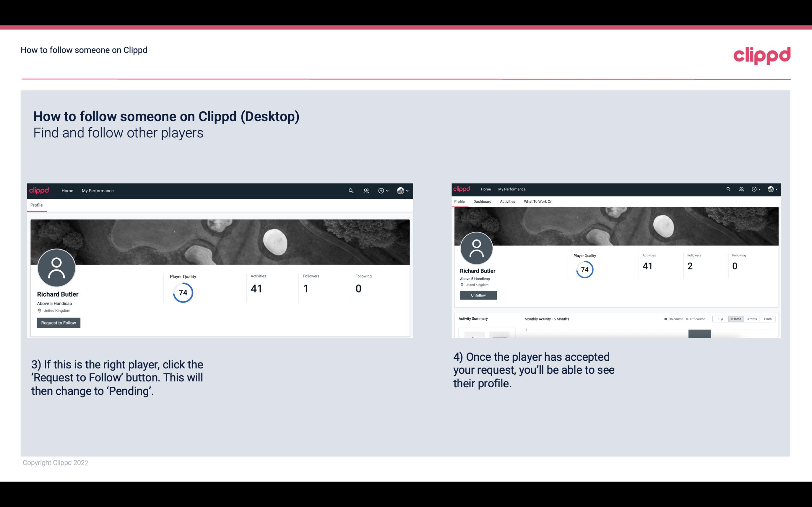Select the 'Profile' tab on left screenshot
Screen dimensions: 812x507
[x=36, y=205]
